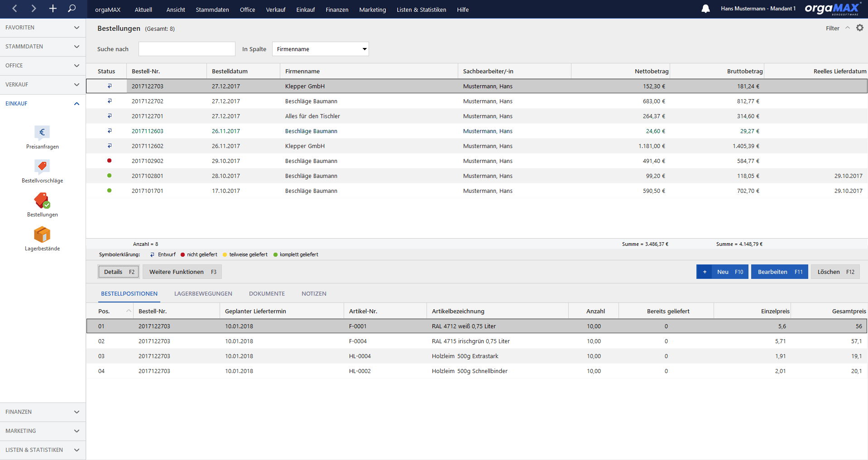Click the search magnifier icon

pos(72,9)
